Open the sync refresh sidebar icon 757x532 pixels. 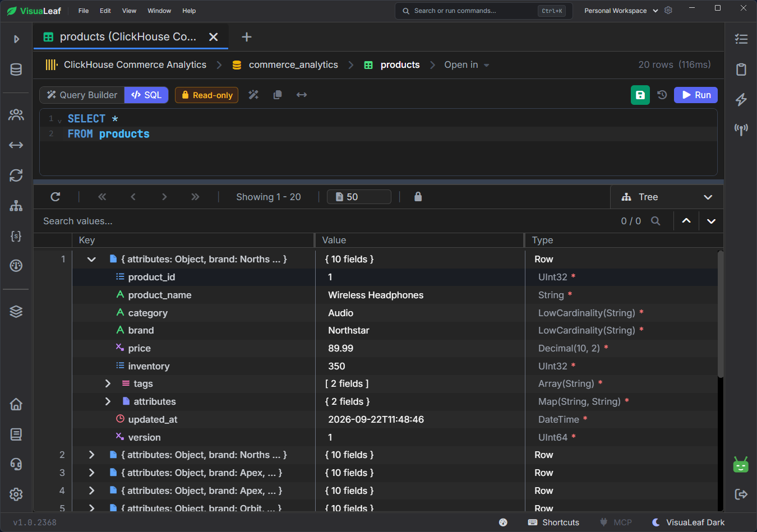point(16,175)
